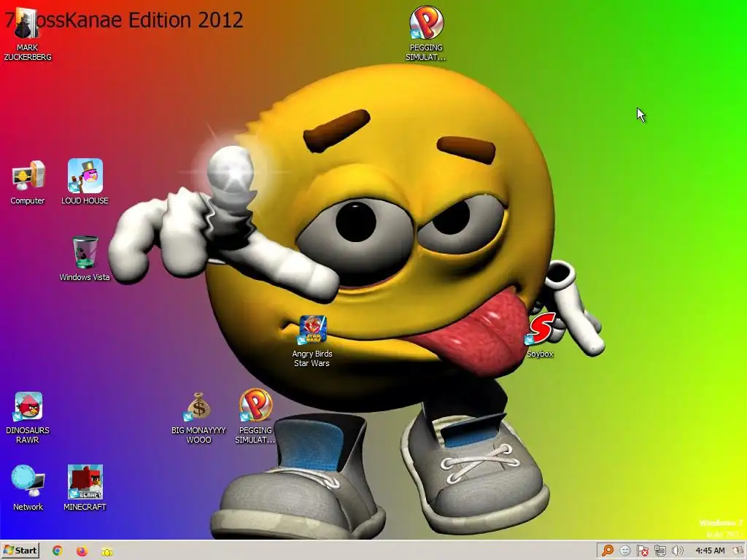Open the MARK ZUCKERBERG desktop icon
The width and height of the screenshot is (747, 560).
click(x=27, y=35)
